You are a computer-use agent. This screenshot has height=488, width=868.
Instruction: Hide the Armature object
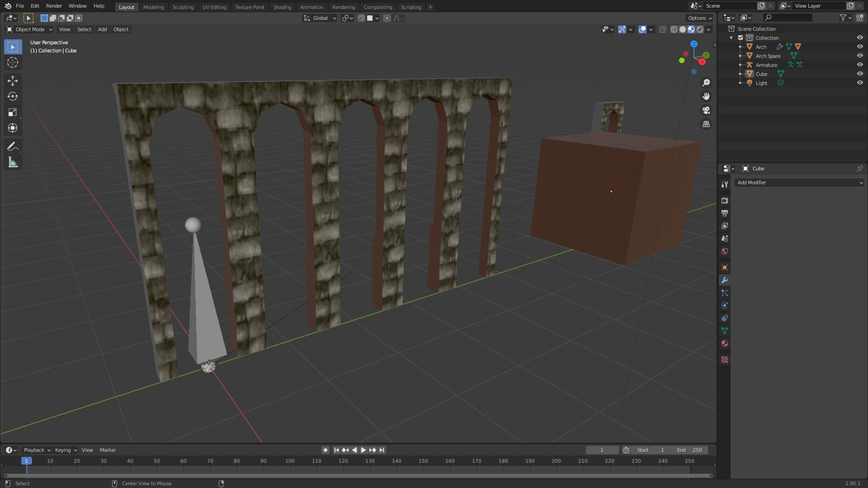(x=860, y=65)
